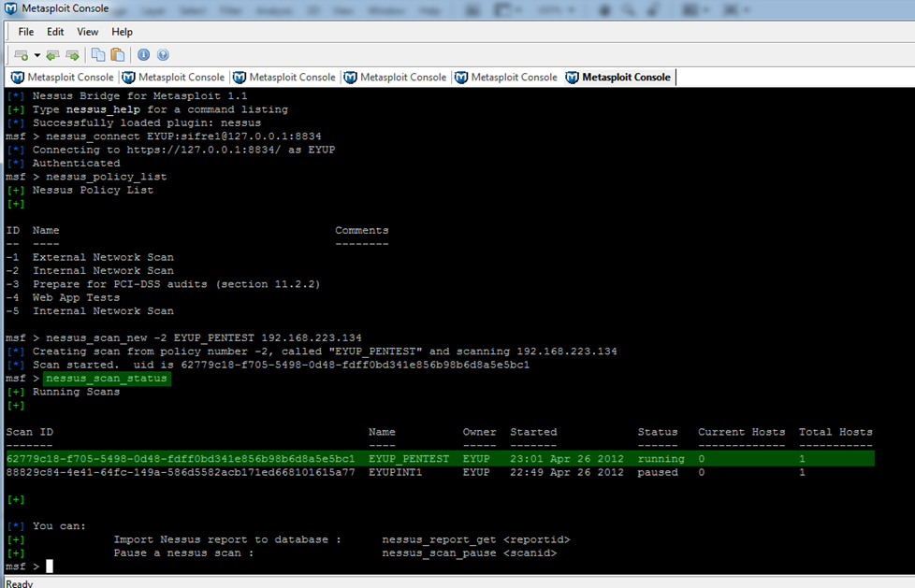Click the nessus_scan_new command line

pos(183,338)
